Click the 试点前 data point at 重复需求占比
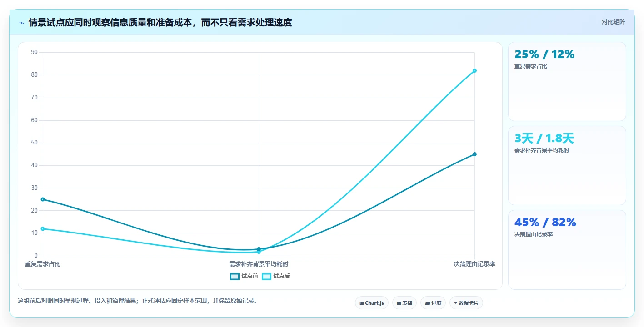 pos(43,199)
